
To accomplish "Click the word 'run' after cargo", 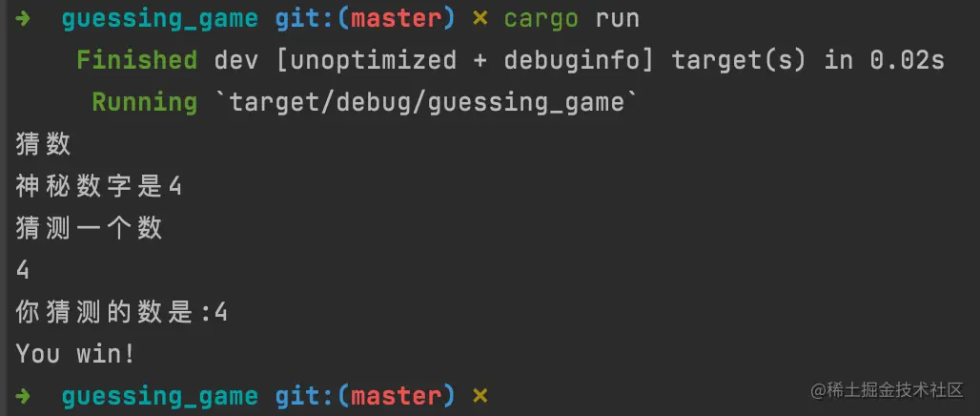I will coord(617,19).
